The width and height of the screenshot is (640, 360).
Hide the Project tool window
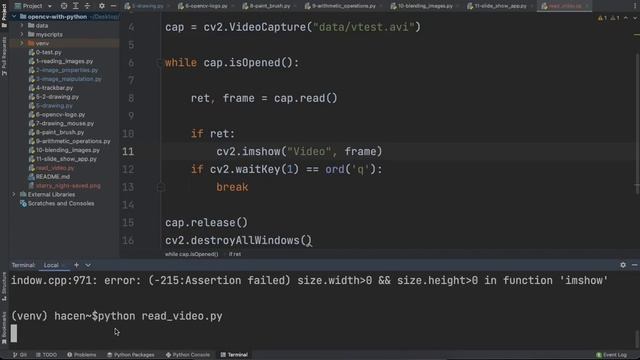tap(113, 6)
